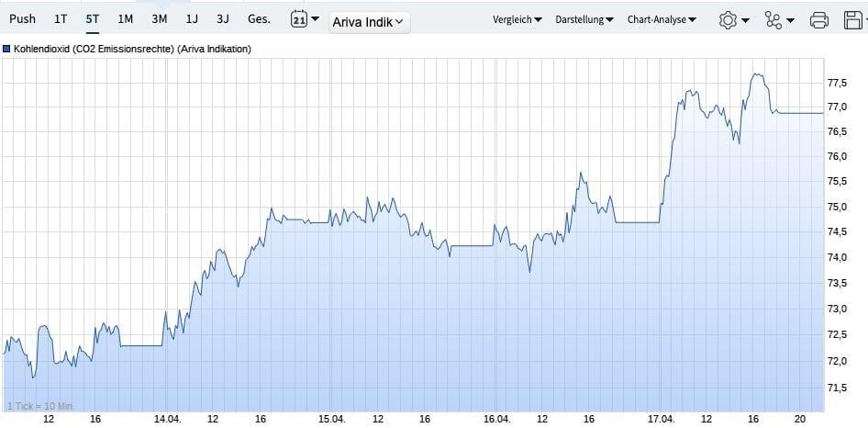This screenshot has height=428, width=868.
Task: Open the calendar date range picker
Action: coord(305,19)
